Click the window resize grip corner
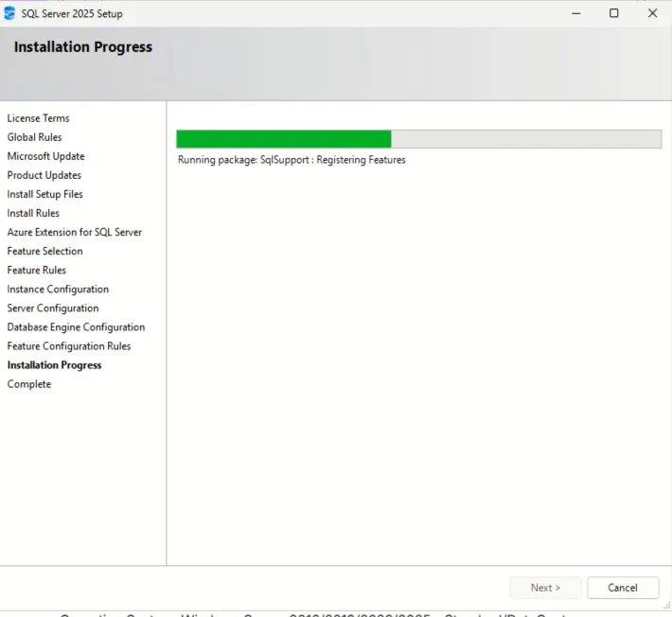Viewport: 672px width, 617px height. pos(667,605)
